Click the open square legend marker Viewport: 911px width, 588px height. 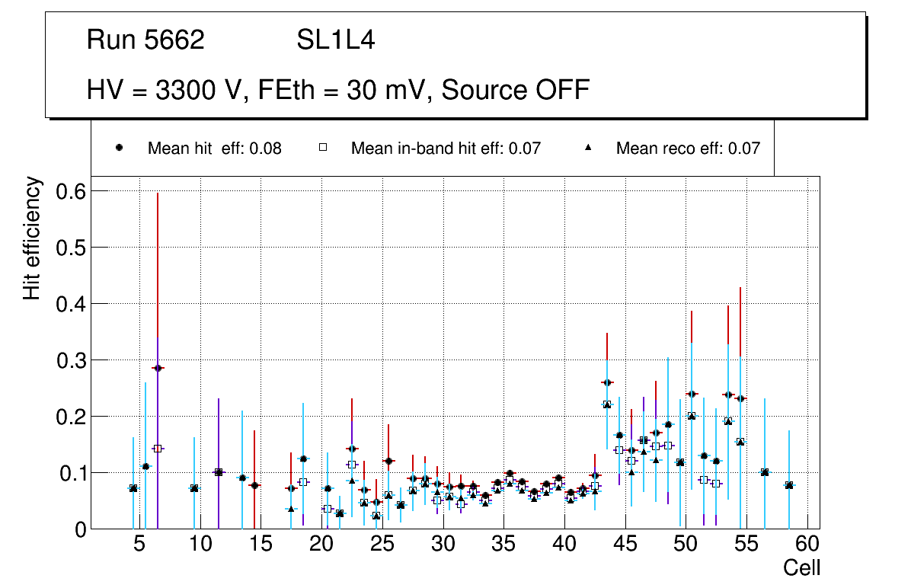(322, 149)
